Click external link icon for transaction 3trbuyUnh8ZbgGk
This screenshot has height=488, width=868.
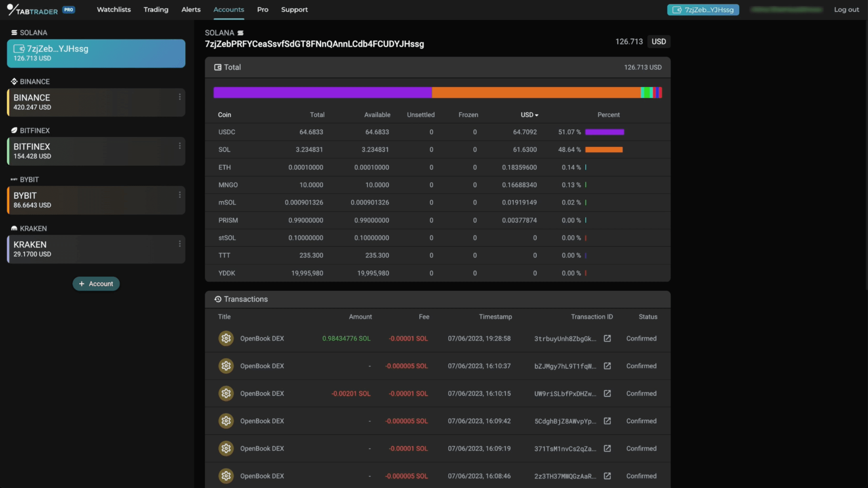click(608, 338)
